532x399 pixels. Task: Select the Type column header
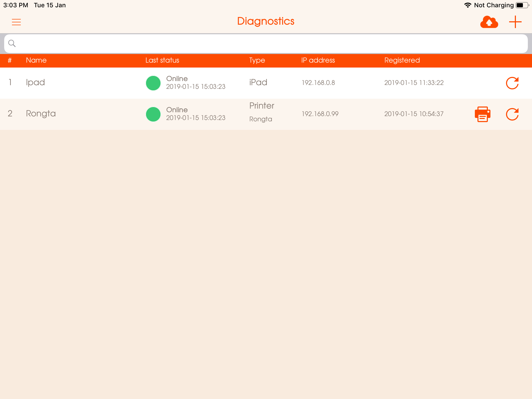(x=257, y=61)
